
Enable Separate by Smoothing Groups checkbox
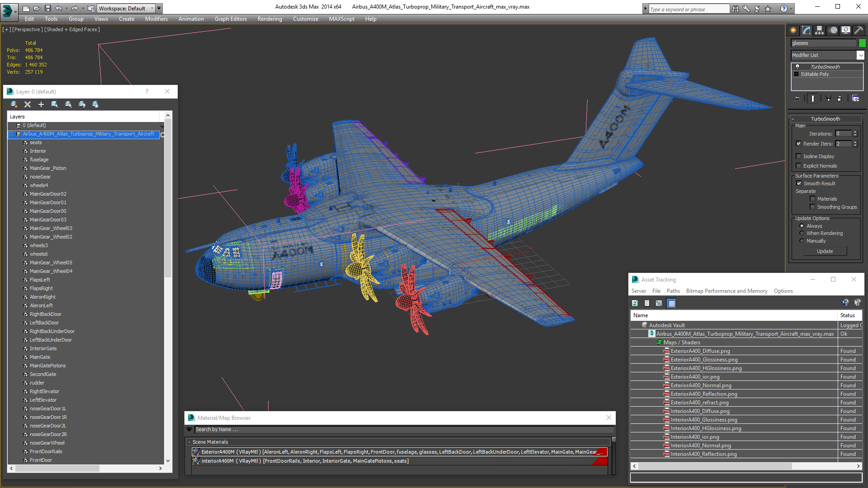click(812, 207)
